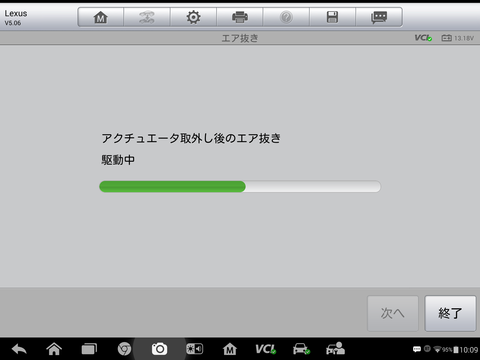Tap the Wi-Fi status icon
This screenshot has height=360, width=480.
437,350
